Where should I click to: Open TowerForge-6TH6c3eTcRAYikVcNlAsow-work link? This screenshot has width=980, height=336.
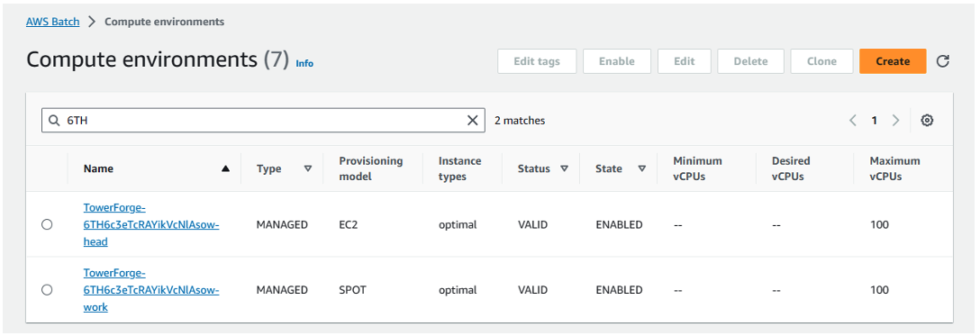tap(151, 290)
